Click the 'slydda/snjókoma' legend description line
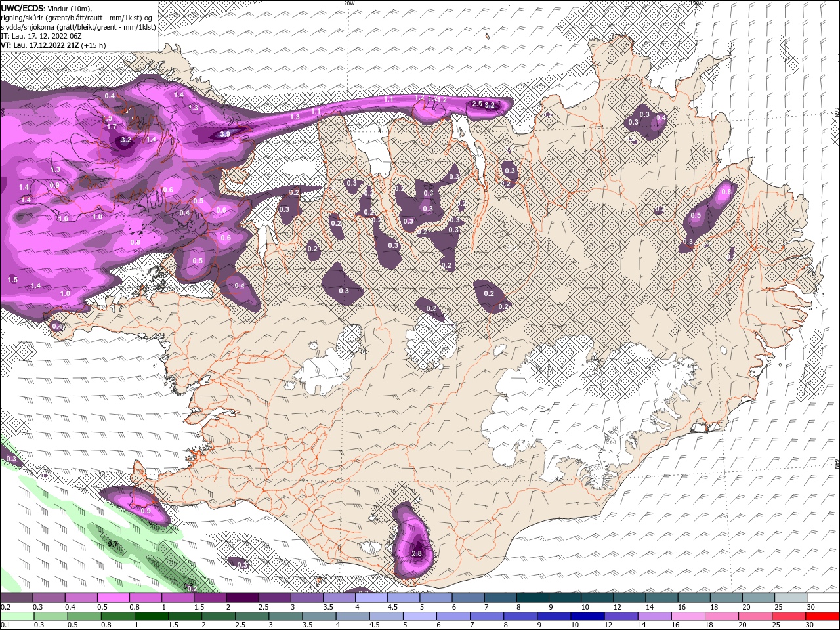840x630 pixels. (78, 27)
